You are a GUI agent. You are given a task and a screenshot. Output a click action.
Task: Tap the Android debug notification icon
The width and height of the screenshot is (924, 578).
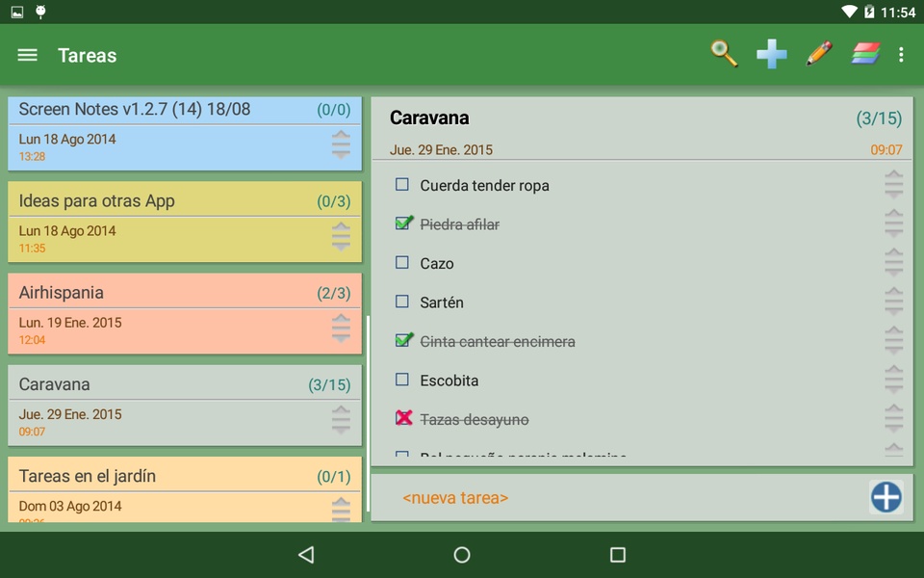coord(40,12)
